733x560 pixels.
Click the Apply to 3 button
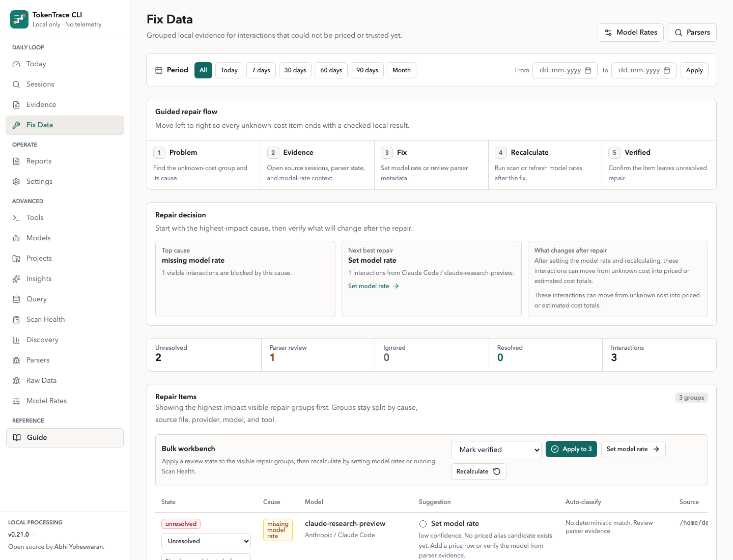click(571, 449)
